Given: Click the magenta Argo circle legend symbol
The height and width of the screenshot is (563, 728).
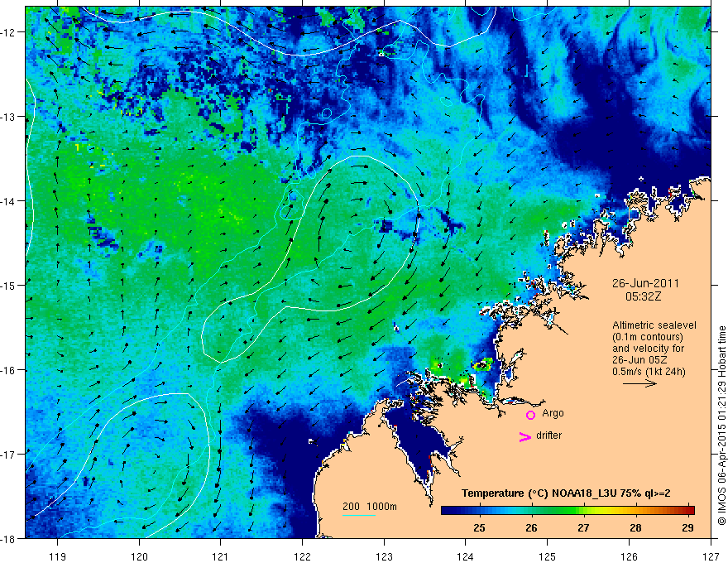Looking at the screenshot, I should 530,415.
